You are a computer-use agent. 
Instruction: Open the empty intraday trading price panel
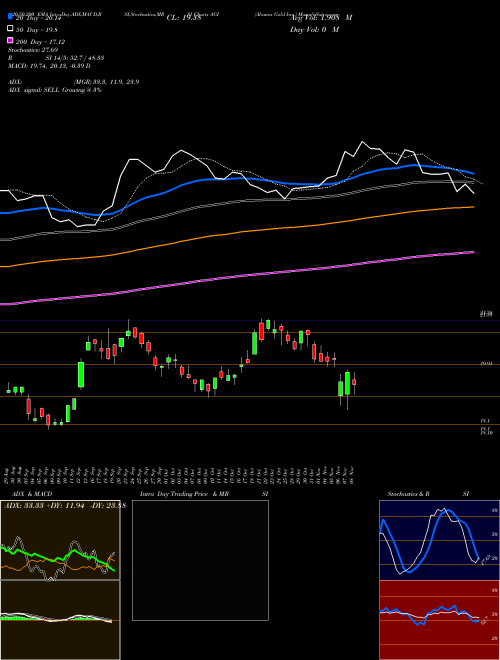coord(200,560)
